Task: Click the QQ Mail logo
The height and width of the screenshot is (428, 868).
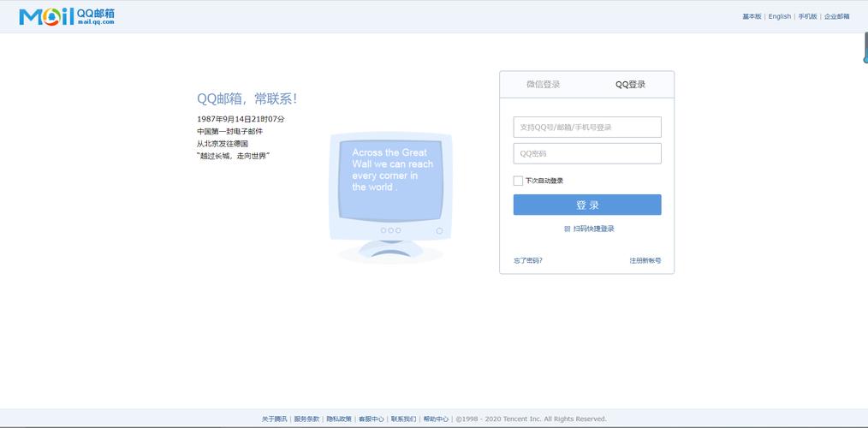Action: click(67, 16)
